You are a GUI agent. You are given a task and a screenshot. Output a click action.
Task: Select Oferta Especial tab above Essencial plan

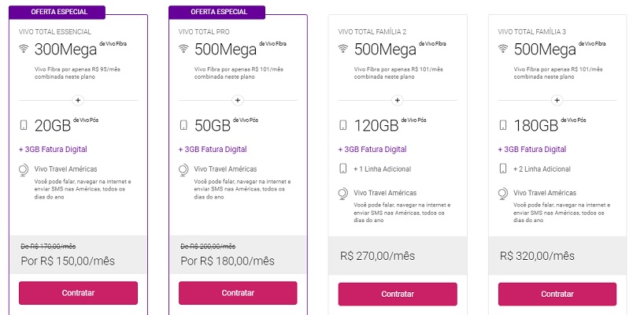coord(57,13)
